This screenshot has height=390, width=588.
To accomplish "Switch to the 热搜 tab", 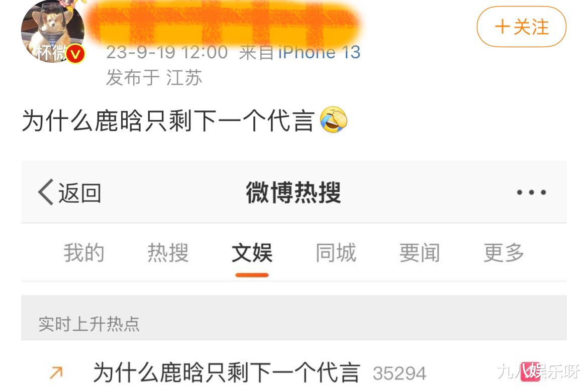I will coord(168,252).
